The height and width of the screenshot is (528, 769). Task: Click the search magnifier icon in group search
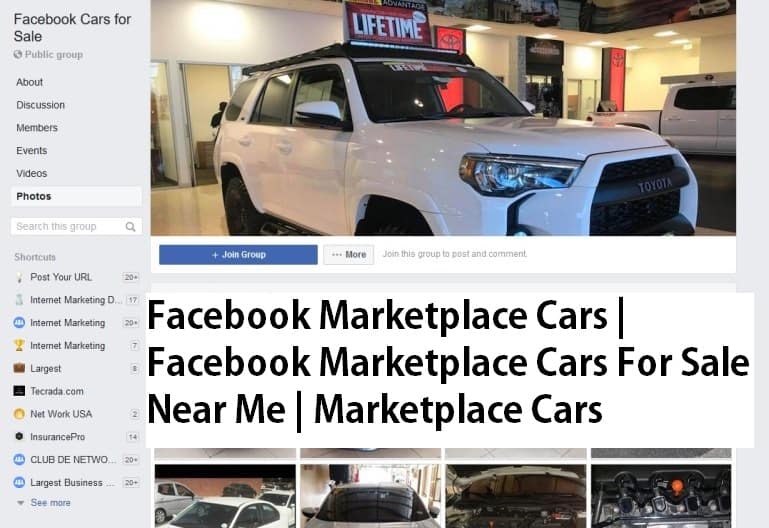tap(130, 226)
